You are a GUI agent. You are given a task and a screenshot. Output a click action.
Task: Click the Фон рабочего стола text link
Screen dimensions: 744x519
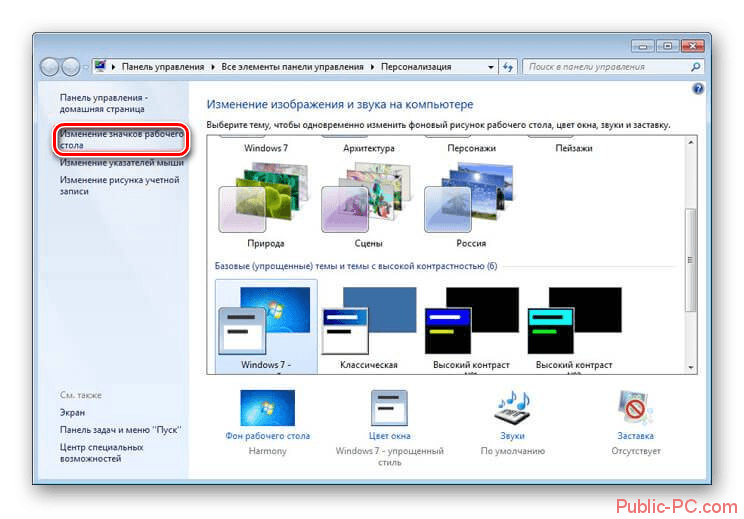point(267,436)
